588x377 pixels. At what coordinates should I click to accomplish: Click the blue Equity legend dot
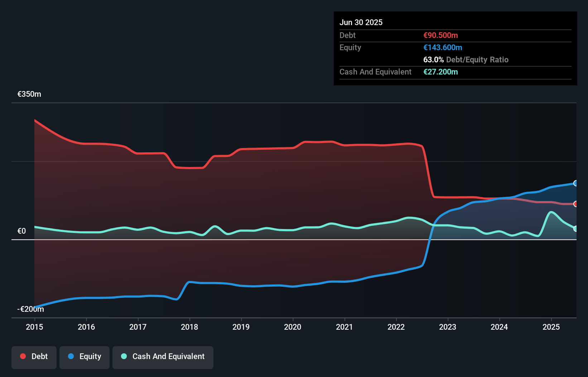(x=71, y=356)
